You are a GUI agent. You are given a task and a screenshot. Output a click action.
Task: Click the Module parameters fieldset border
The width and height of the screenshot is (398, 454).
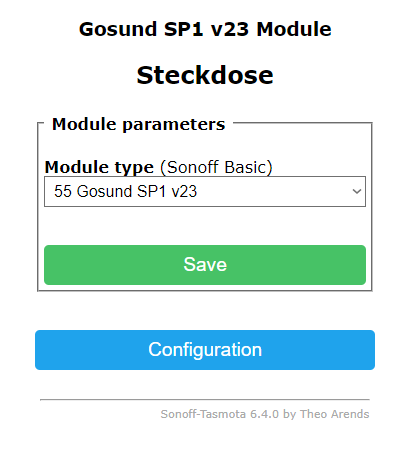(x=372, y=207)
